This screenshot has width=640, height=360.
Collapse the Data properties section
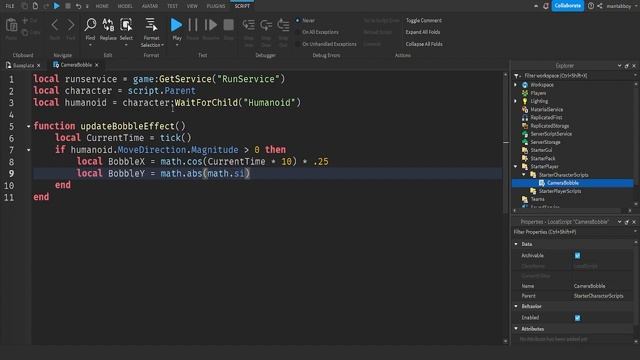click(516, 244)
